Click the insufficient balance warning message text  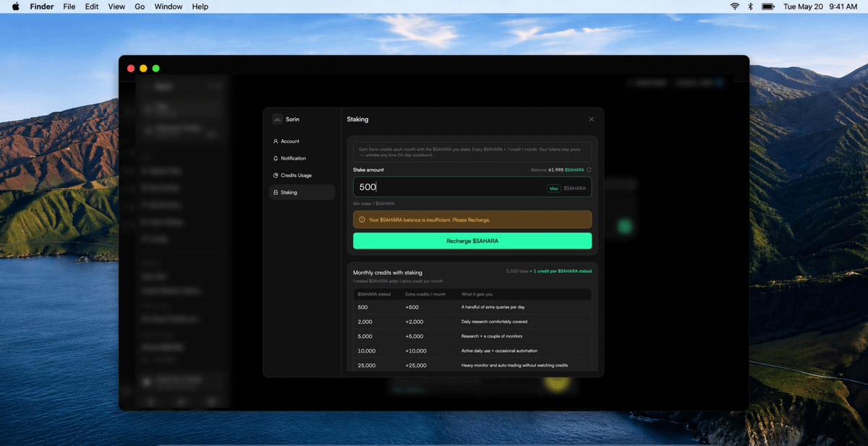[429, 220]
